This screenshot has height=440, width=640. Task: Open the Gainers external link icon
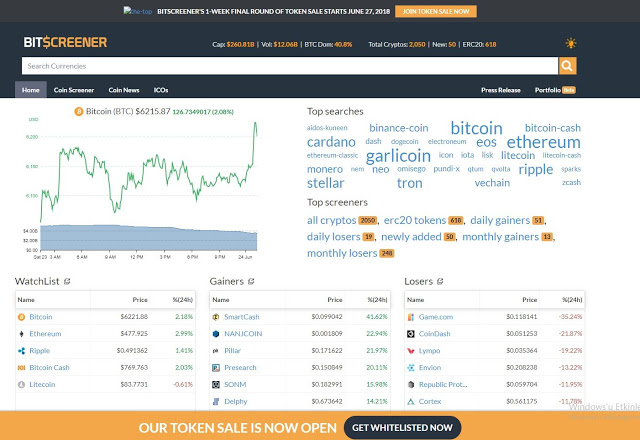point(251,281)
